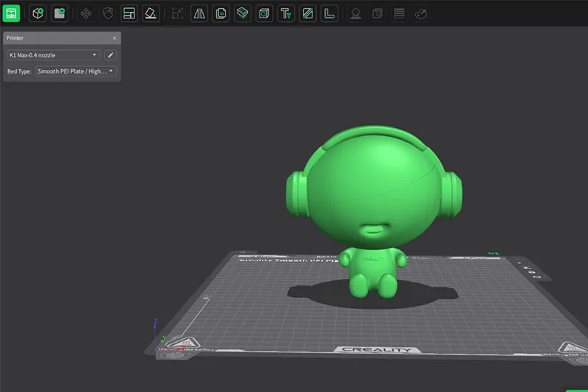The width and height of the screenshot is (588, 392).
Task: Click the green printer panel icon
Action: point(11,13)
